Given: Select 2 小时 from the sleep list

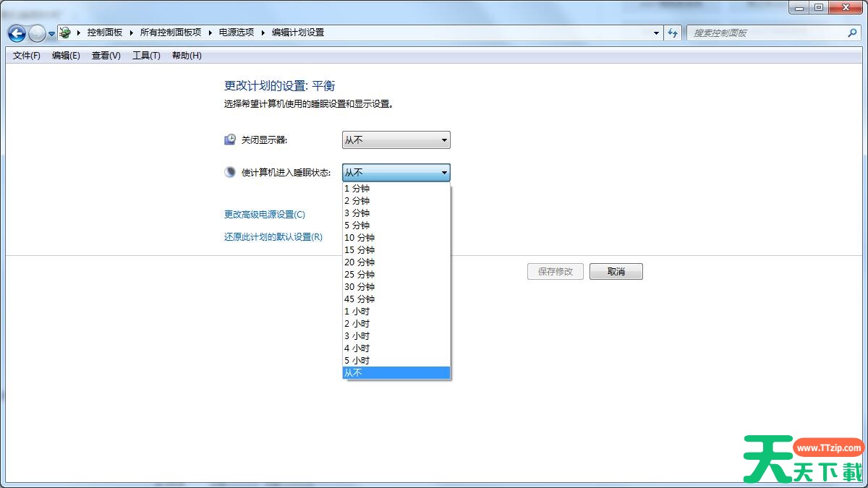Looking at the screenshot, I should pyautogui.click(x=396, y=324).
